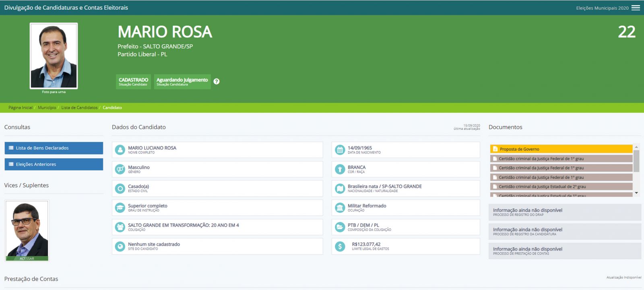Click the candidate website globe icon
The image size is (644, 290).
click(120, 246)
